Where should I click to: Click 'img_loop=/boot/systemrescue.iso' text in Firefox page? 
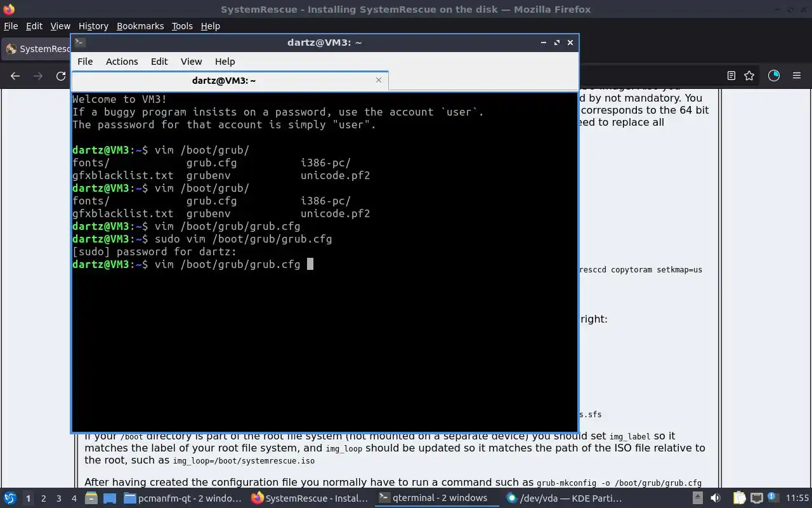click(x=244, y=461)
